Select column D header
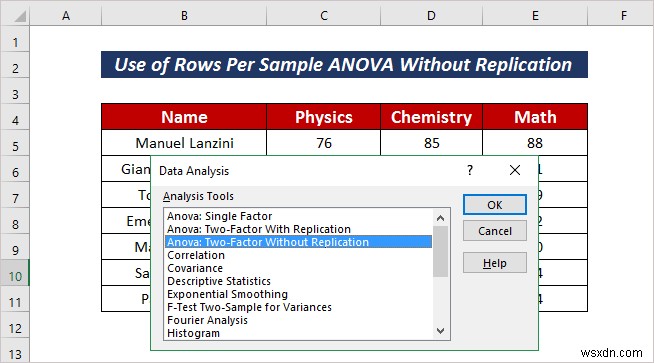Image resolution: width=654 pixels, height=363 pixels. point(431,16)
